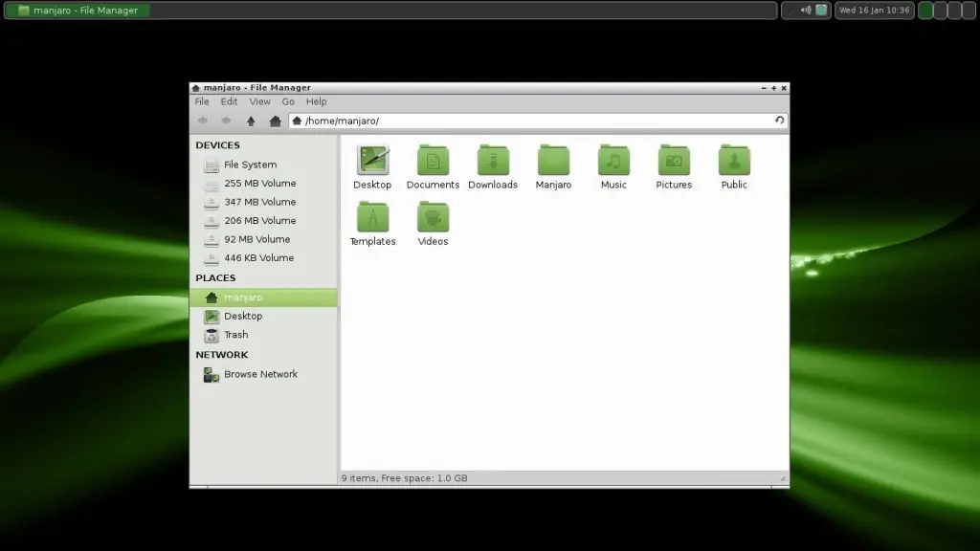The height and width of the screenshot is (551, 980).
Task: Select the 255 MB Volume device
Action: [263, 183]
